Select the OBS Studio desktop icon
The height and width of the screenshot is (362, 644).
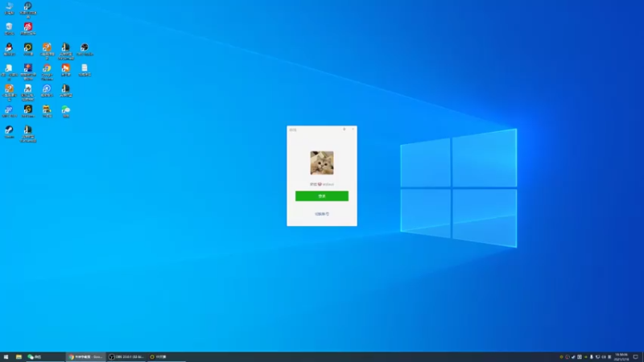point(85,49)
